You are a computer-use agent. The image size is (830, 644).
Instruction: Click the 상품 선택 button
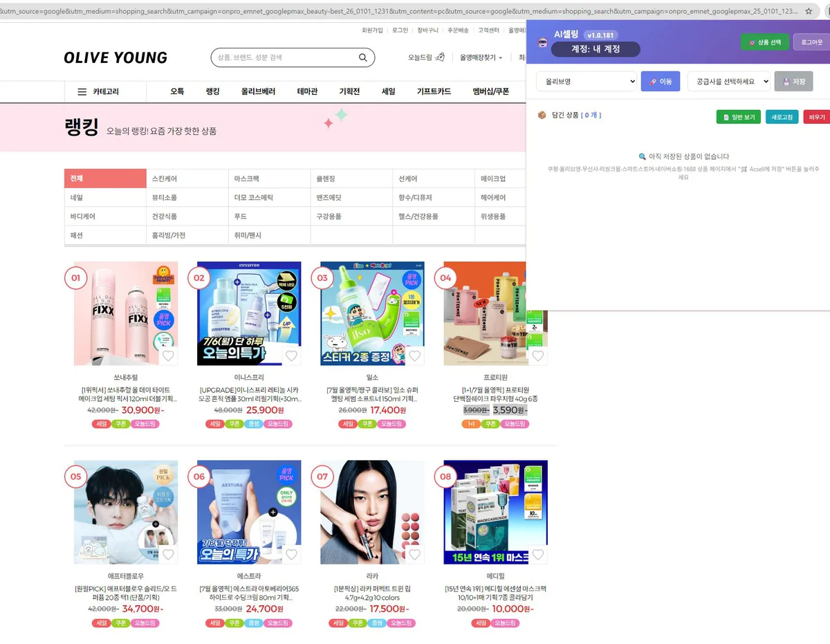click(764, 42)
